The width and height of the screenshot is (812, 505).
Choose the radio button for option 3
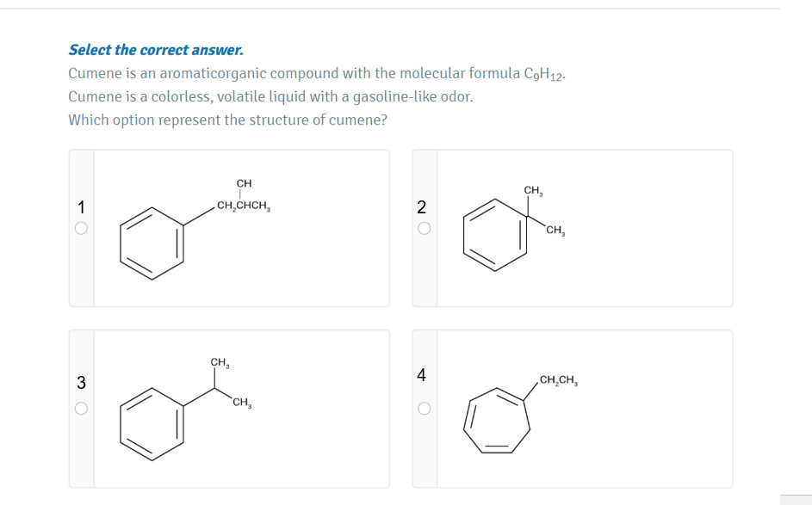click(81, 409)
